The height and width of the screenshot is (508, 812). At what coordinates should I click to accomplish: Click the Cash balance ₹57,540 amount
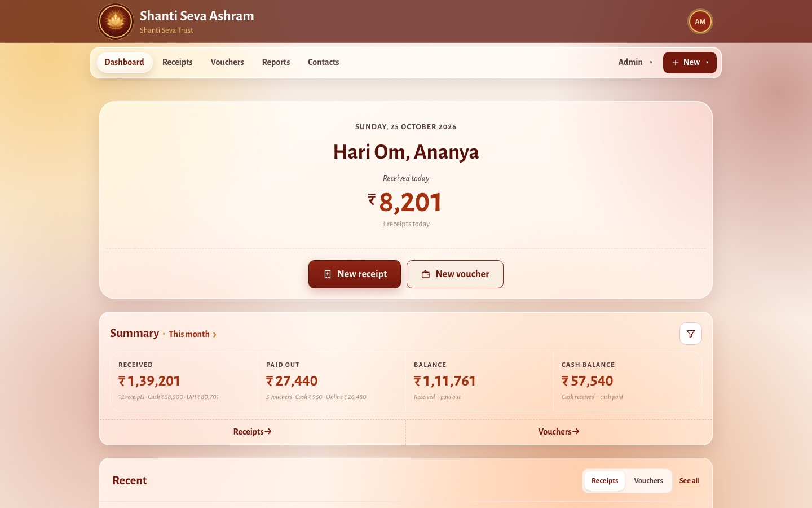[588, 381]
